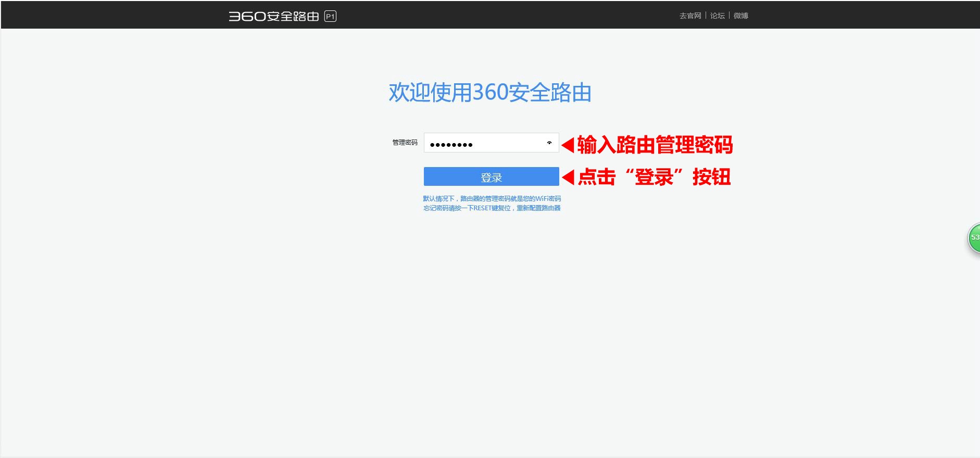Click the 欢迎使用360安全路由 heading
980x458 pixels.
pos(490,93)
